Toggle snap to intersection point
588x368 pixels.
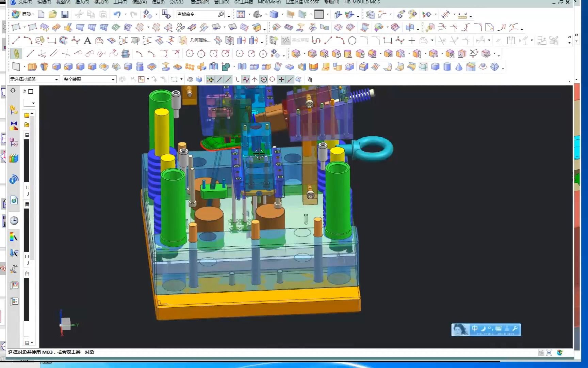point(255,79)
